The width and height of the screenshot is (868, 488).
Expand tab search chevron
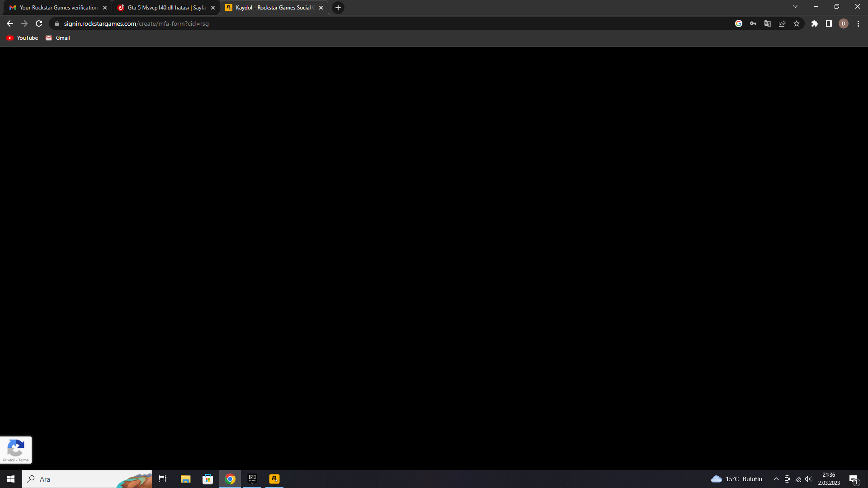click(795, 7)
